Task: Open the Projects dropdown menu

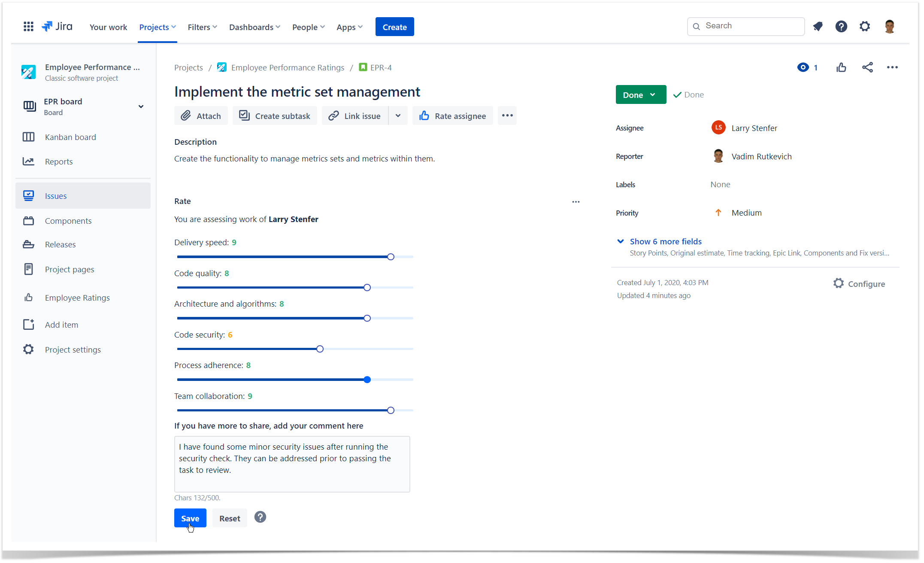Action: [158, 27]
